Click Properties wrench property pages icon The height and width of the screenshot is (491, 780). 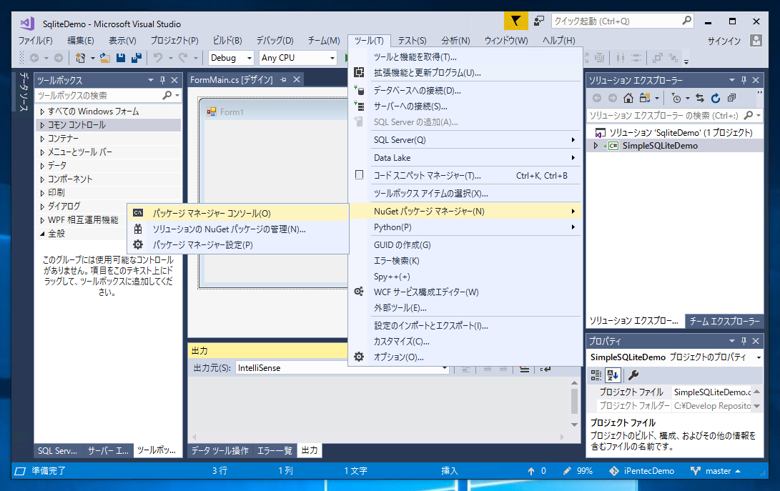(633, 375)
